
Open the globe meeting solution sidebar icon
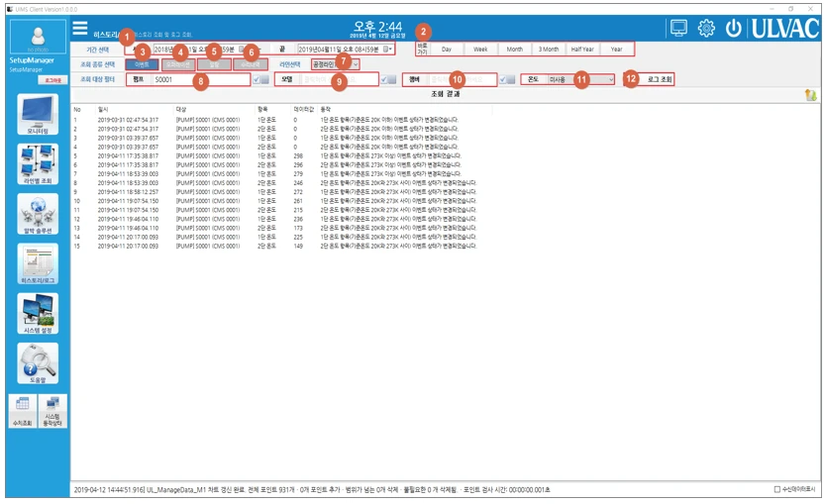click(x=38, y=214)
